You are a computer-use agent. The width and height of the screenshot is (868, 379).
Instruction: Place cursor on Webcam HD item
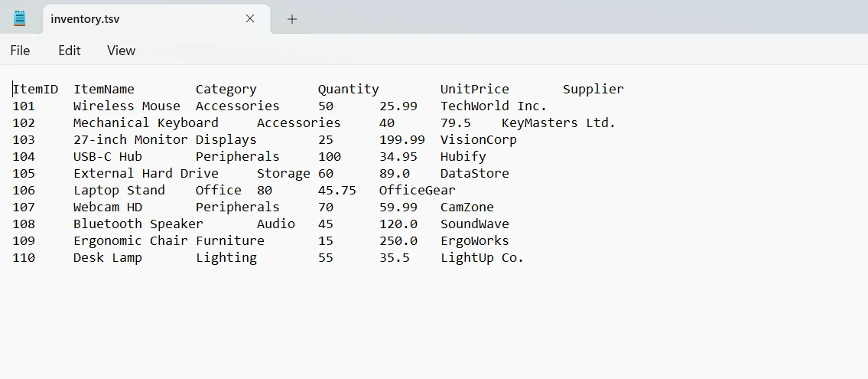click(107, 207)
